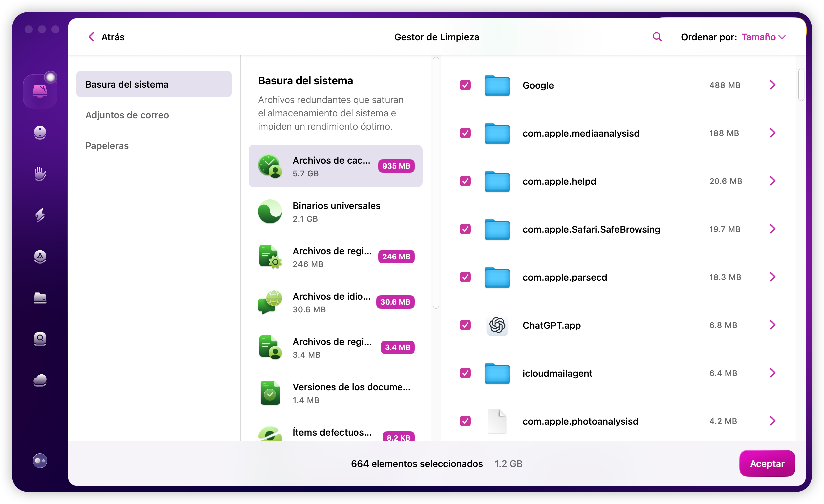Click the back arrow icon next to Atrás

[91, 37]
